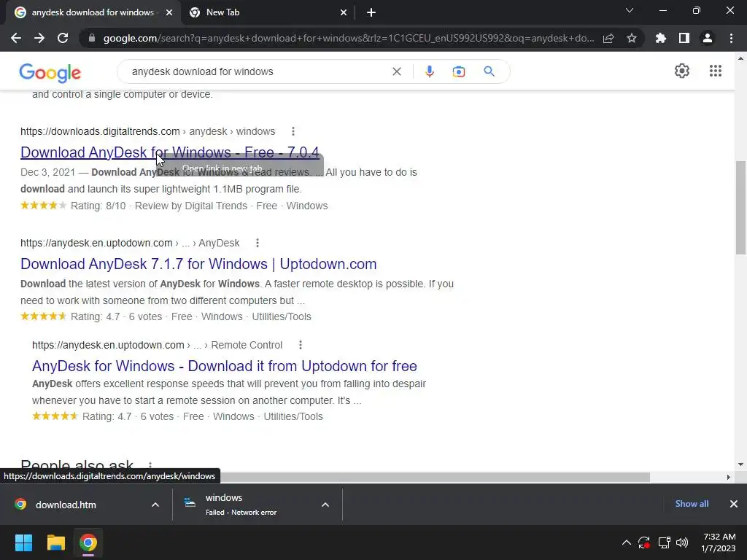This screenshot has width=747, height=560.
Task: Open the Google apps grid
Action: pyautogui.click(x=715, y=71)
